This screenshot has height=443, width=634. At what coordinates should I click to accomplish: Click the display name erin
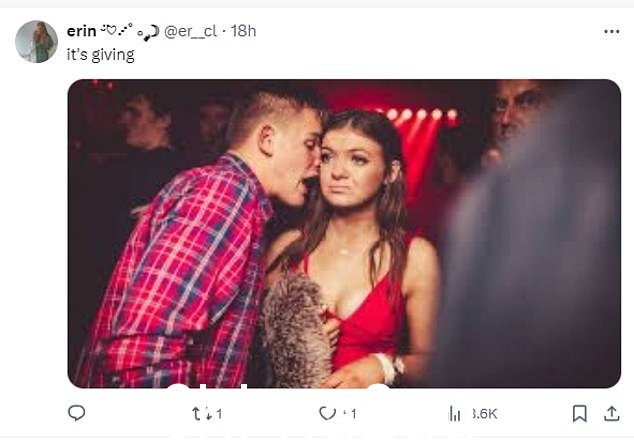pos(81,31)
